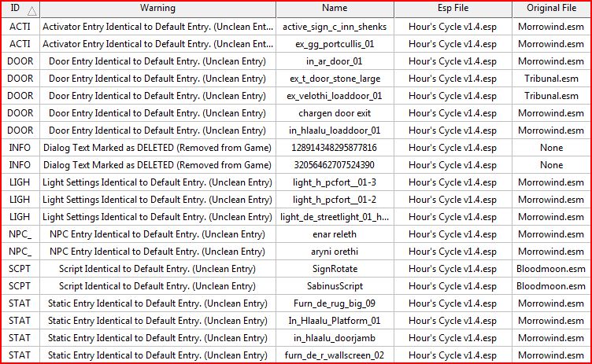Click warning text in ex_gg_portcullis_01 row

click(157, 44)
